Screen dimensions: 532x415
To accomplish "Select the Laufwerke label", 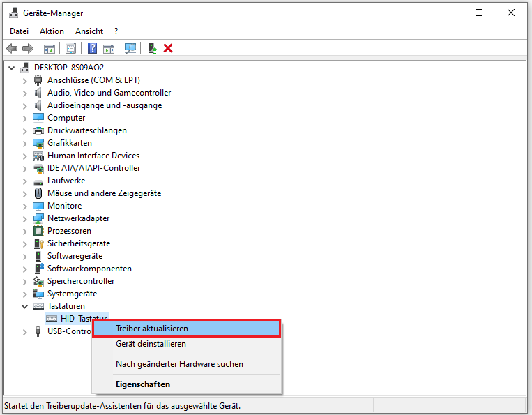I will pos(66,181).
